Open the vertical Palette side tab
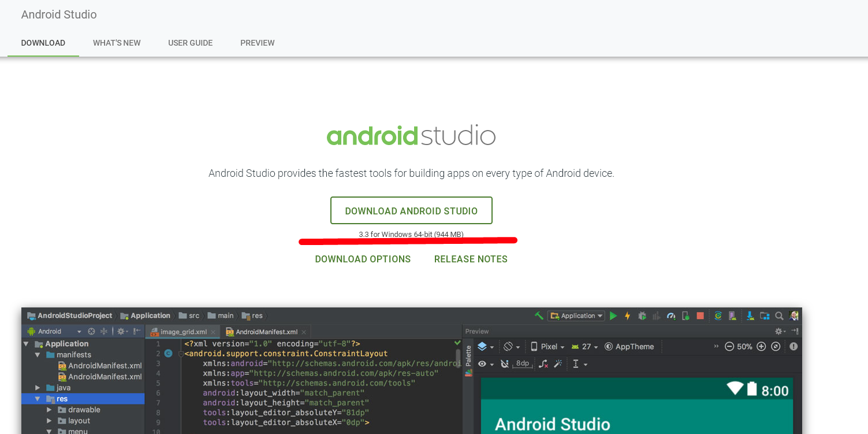Image resolution: width=868 pixels, height=434 pixels. tap(468, 361)
